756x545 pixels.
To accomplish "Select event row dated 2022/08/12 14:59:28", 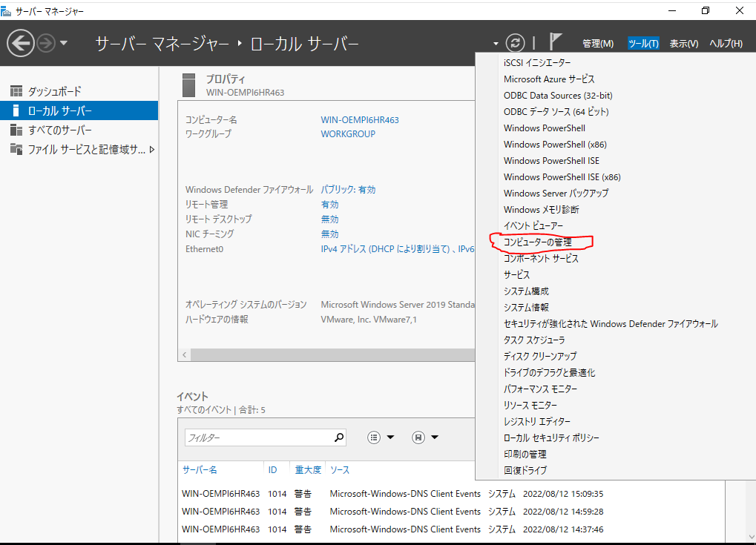I will pos(453,512).
